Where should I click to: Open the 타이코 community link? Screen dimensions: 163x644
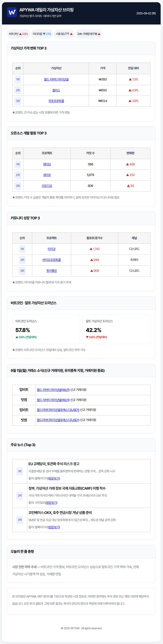pyautogui.click(x=52, y=249)
